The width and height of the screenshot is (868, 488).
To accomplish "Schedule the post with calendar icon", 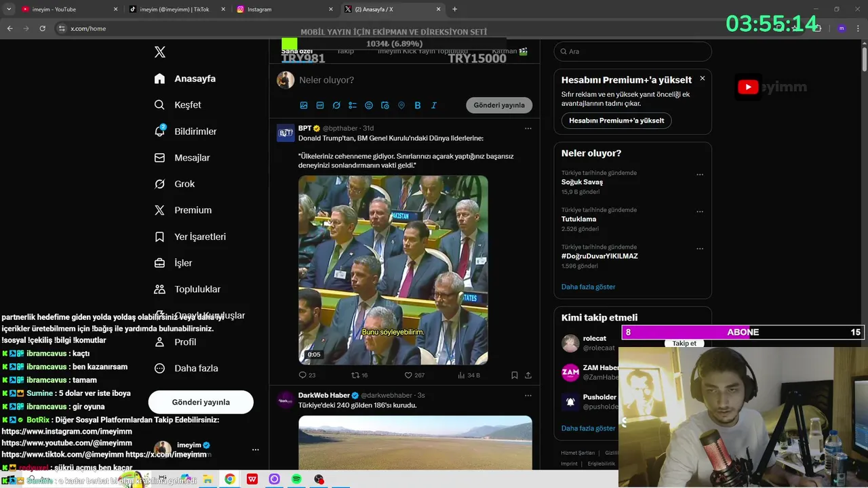I will (x=385, y=106).
